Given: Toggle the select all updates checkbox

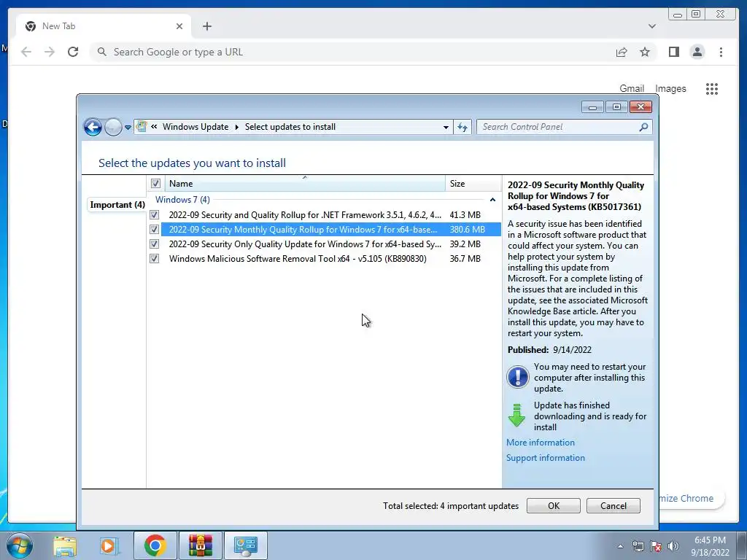Looking at the screenshot, I should tap(156, 183).
